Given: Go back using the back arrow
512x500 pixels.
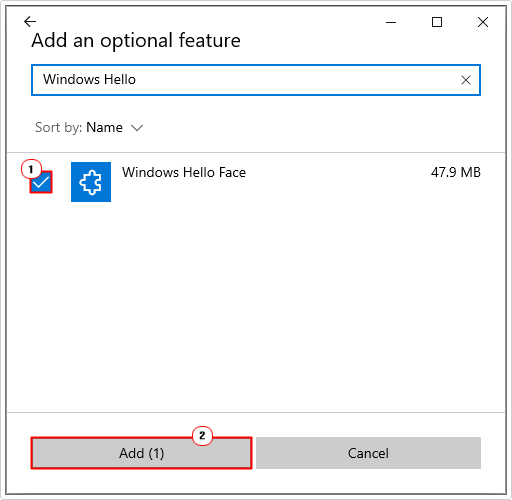Looking at the screenshot, I should pos(30,22).
